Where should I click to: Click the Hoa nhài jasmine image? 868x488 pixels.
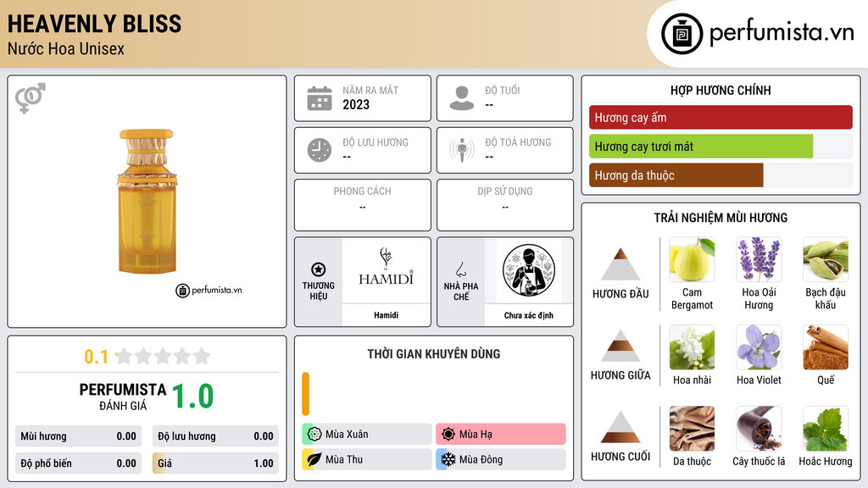[x=692, y=347]
